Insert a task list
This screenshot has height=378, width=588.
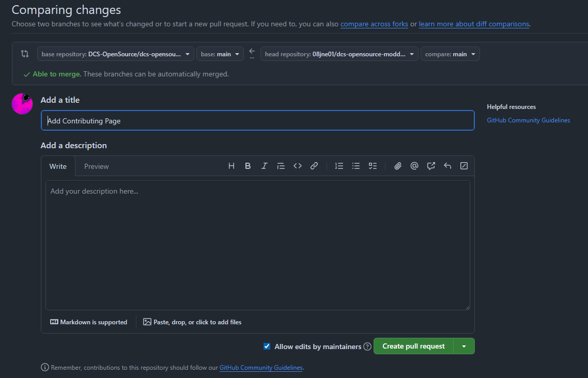coord(373,166)
